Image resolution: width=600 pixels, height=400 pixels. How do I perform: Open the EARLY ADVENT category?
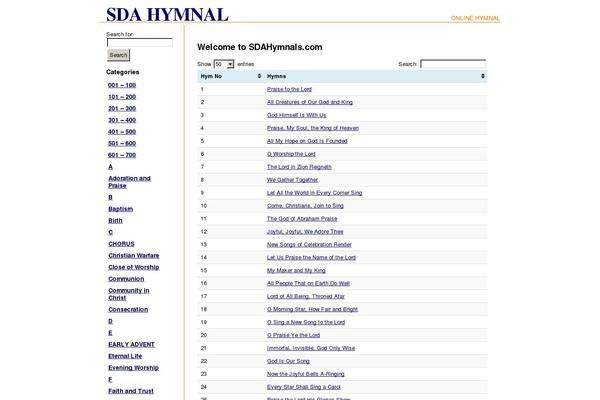point(131,344)
